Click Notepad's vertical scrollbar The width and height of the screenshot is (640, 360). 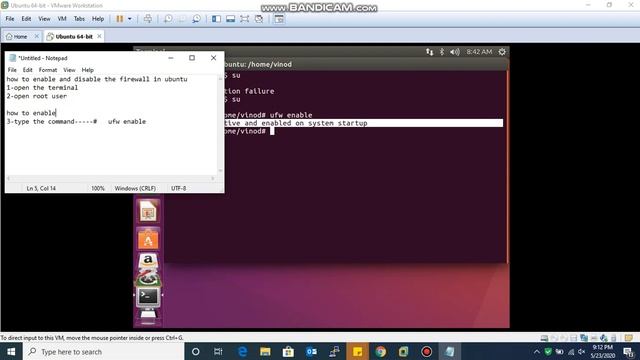coord(220,124)
